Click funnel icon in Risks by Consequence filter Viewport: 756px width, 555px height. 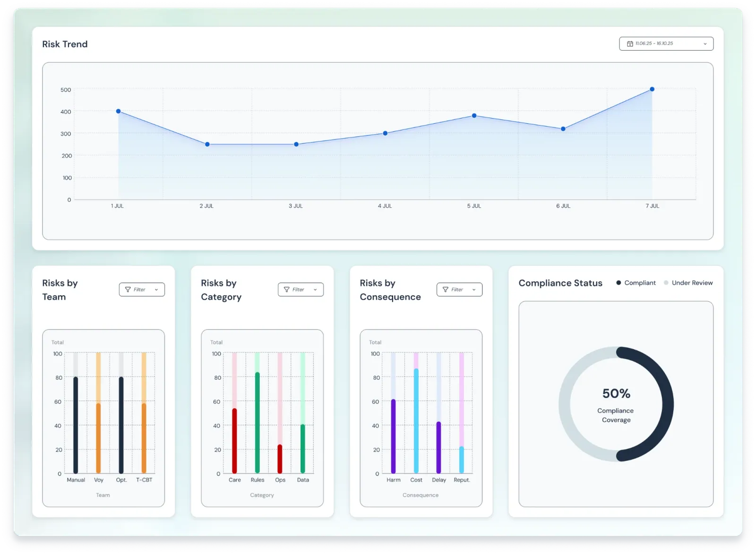coord(445,290)
